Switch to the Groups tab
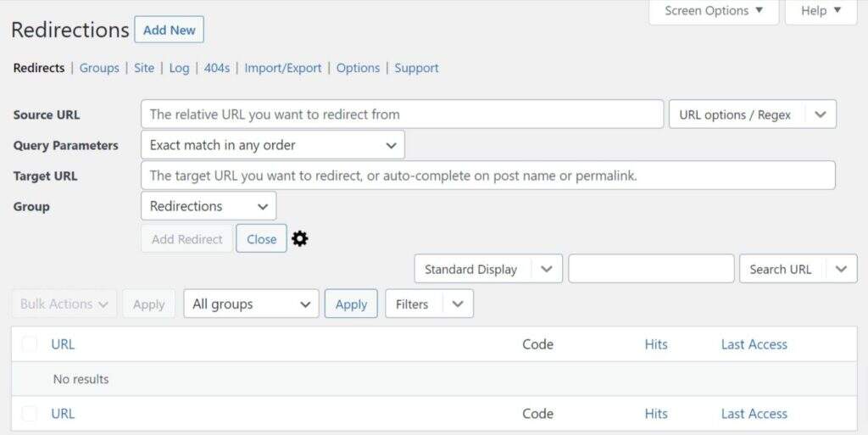Viewport: 868px width, 435px height. point(99,68)
